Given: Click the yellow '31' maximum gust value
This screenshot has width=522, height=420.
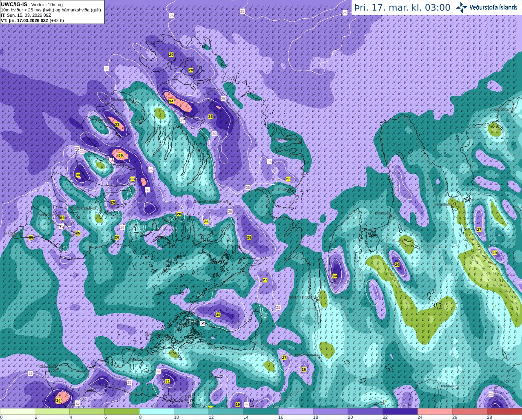Looking at the screenshot, I should tap(168, 381).
